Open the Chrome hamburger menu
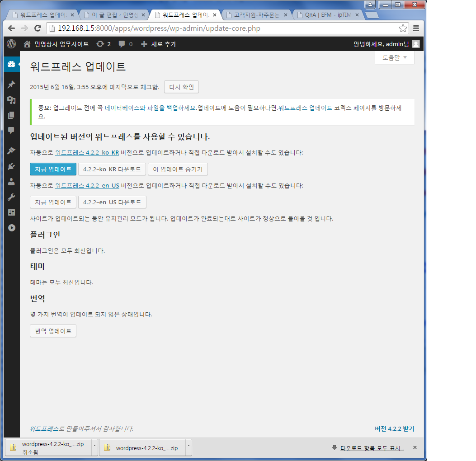The image size is (476, 461). [416, 28]
